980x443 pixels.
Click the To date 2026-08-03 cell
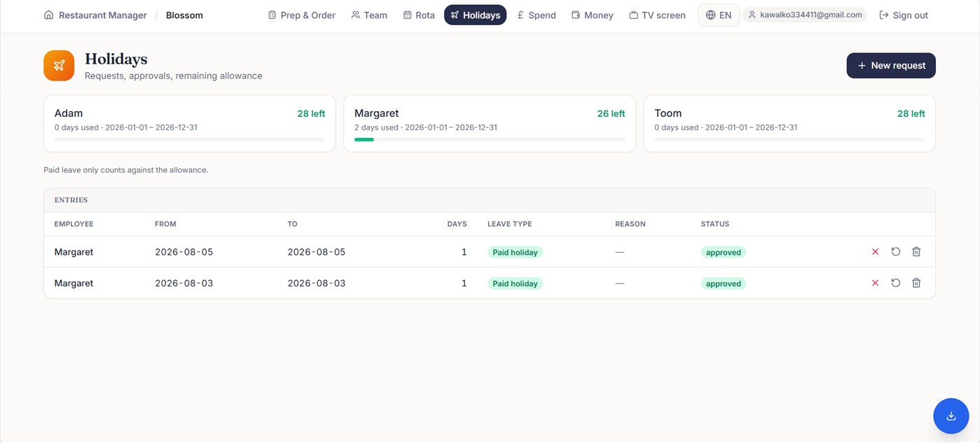[x=317, y=283]
